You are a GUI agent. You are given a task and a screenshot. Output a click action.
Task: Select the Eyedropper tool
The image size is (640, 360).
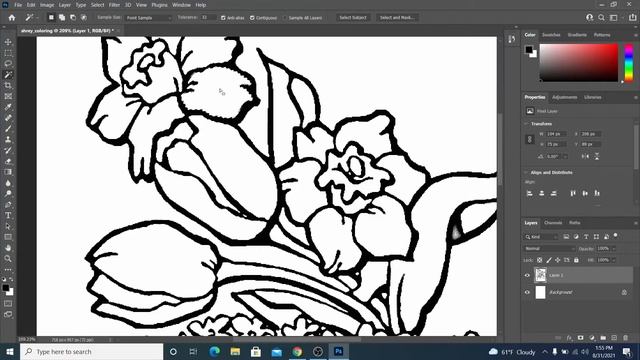[x=8, y=107]
